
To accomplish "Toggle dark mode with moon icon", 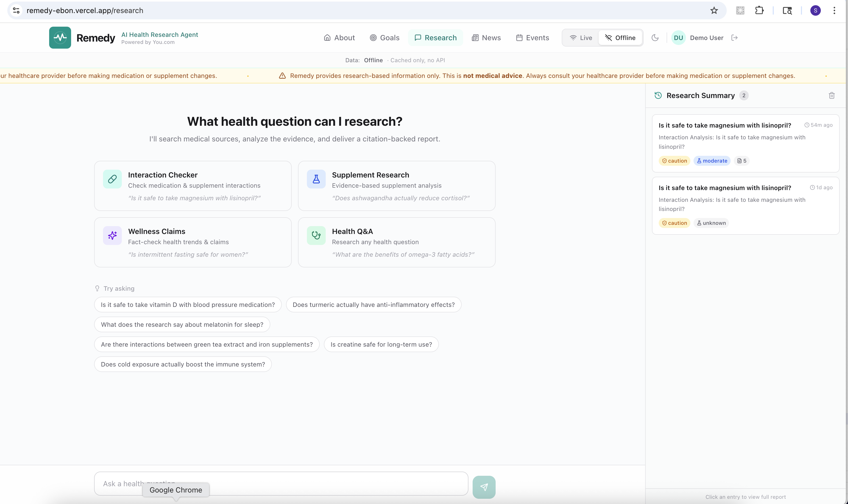I will click(x=655, y=38).
